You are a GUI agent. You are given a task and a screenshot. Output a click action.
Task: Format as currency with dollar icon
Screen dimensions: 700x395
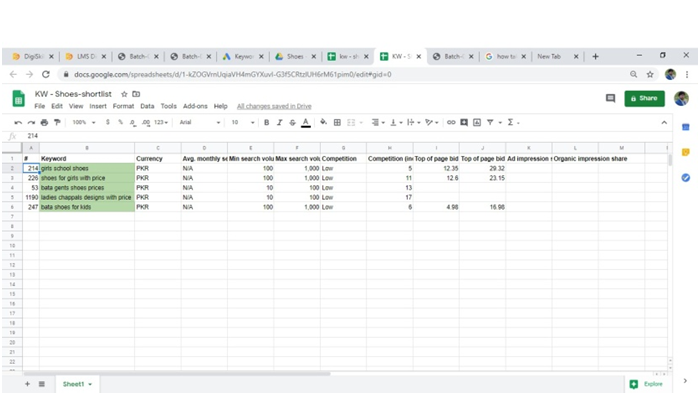tap(108, 122)
